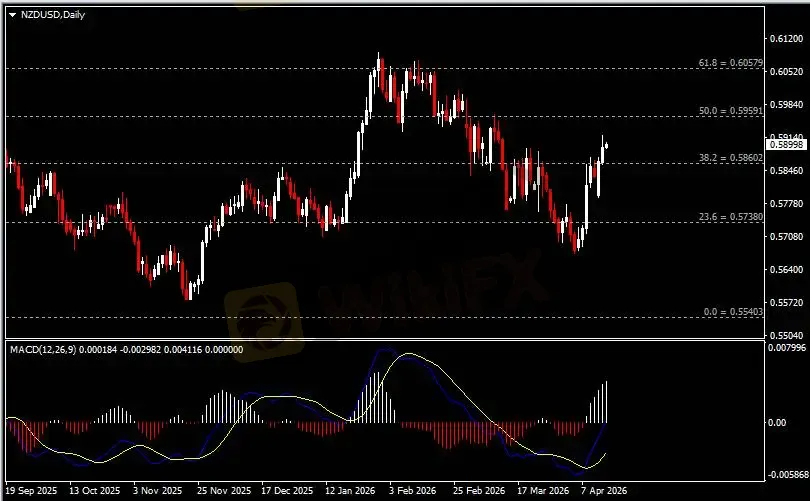Click the 13 Oct 2025 date label
Screen dimensions: 810x501
coord(95,490)
